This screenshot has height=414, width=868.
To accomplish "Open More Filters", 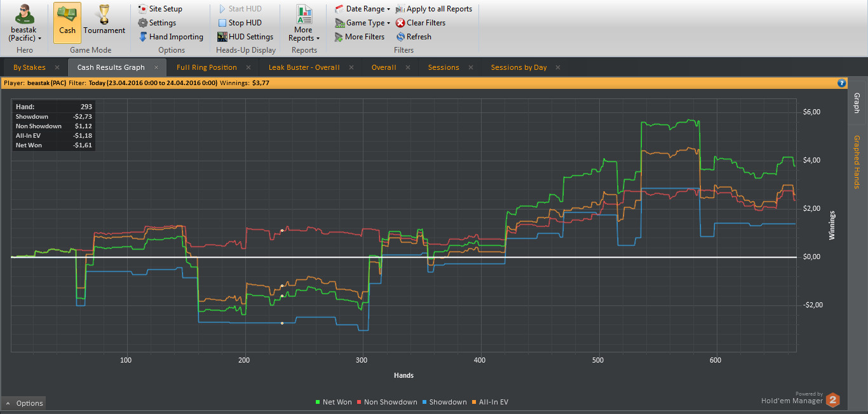I will click(360, 37).
